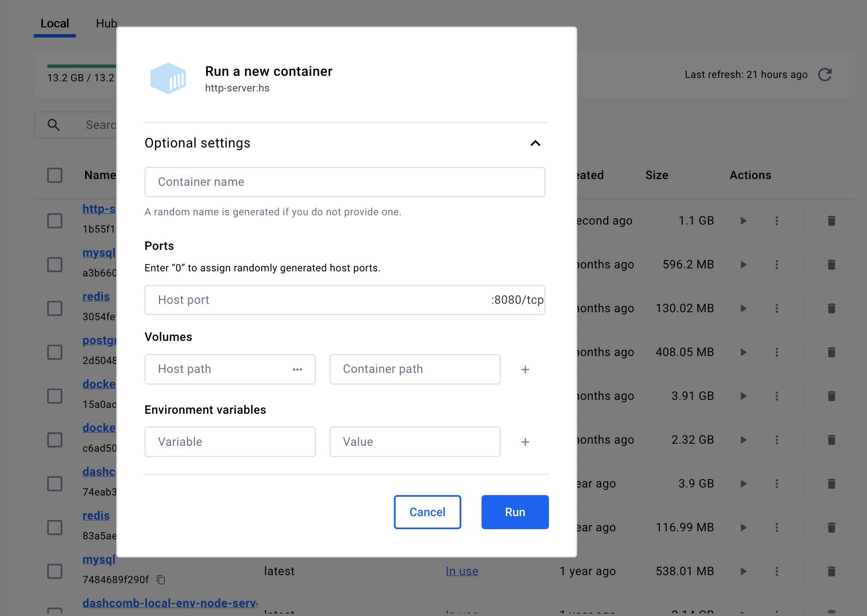867x616 pixels.
Task: Delete the 596.2 MB mysql image
Action: pos(831,265)
